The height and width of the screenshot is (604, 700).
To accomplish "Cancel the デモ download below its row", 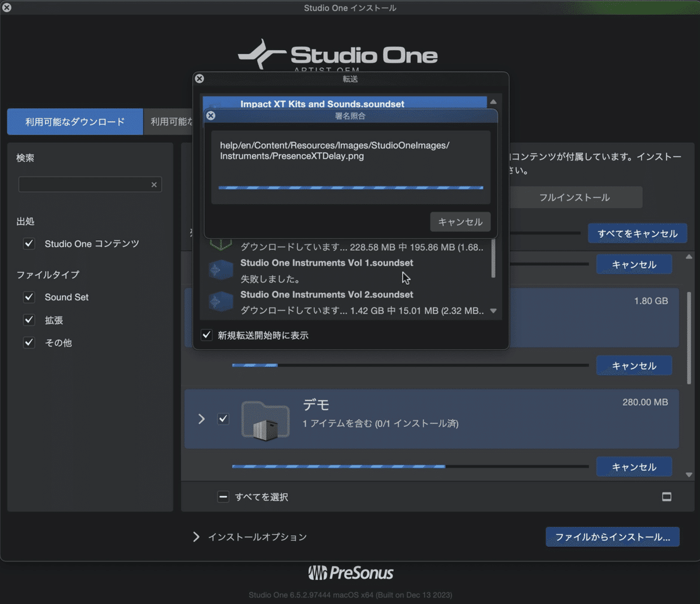I will (x=634, y=467).
